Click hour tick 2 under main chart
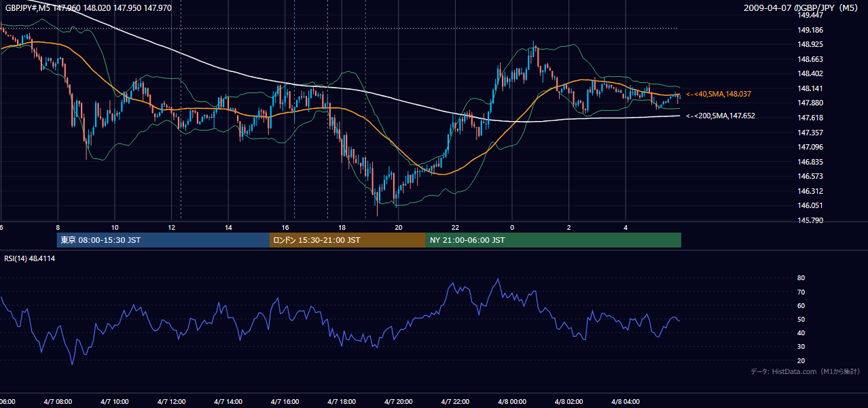The image size is (868, 408). coord(569,227)
